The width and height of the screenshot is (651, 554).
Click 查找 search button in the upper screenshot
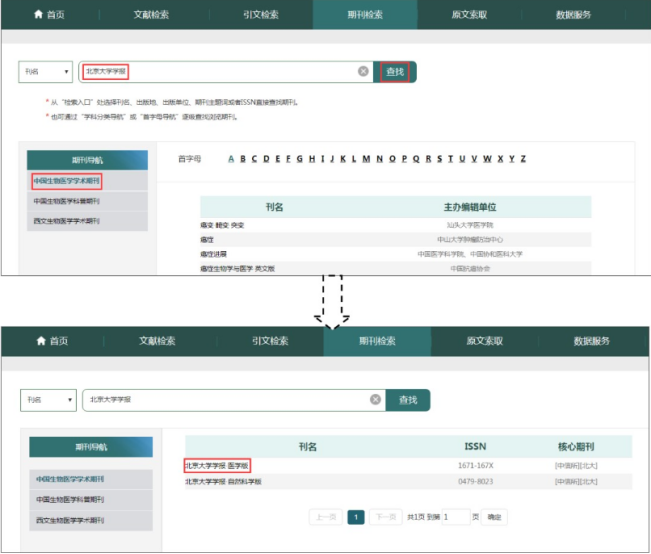tap(395, 72)
